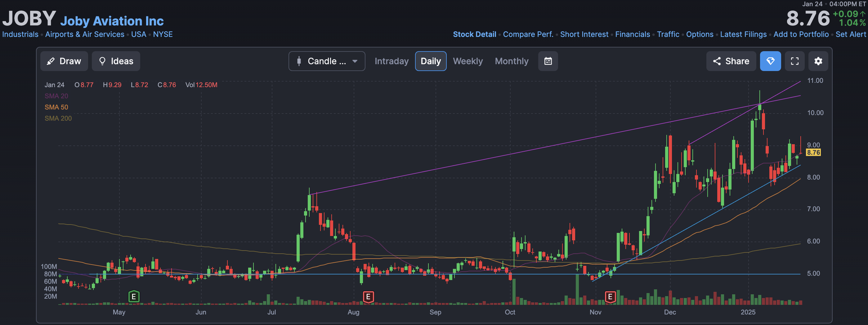Expand the Candle chart type dropdown

327,61
